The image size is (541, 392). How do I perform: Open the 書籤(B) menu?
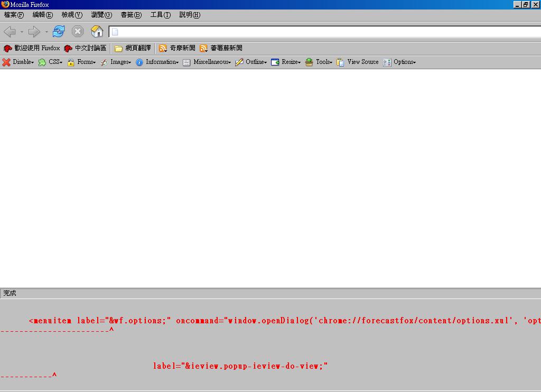pyautogui.click(x=131, y=15)
